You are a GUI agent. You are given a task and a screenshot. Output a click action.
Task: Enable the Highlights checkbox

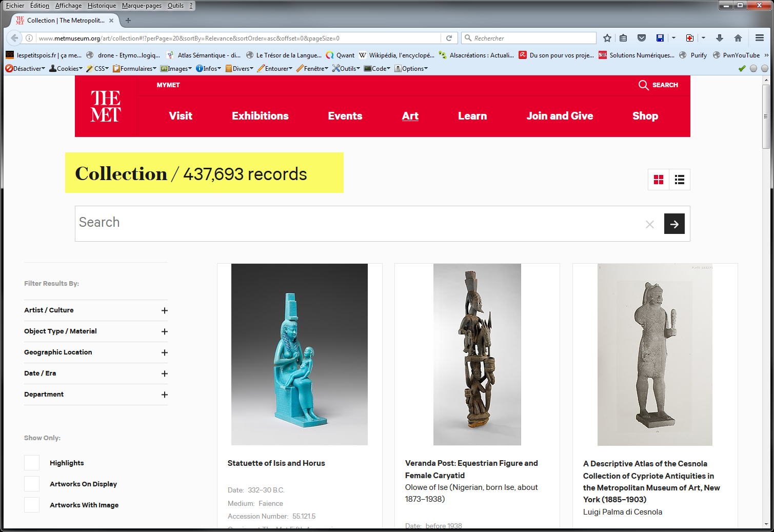(x=32, y=463)
